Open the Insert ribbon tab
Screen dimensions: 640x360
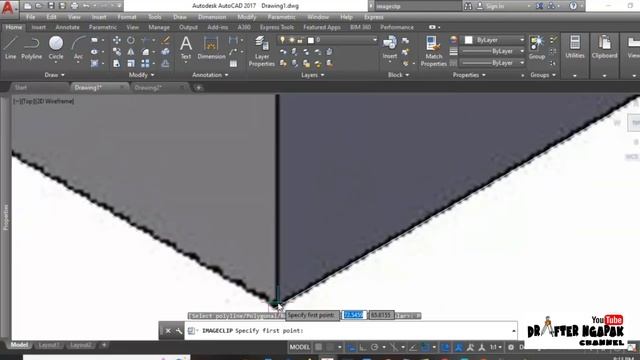tap(39, 27)
